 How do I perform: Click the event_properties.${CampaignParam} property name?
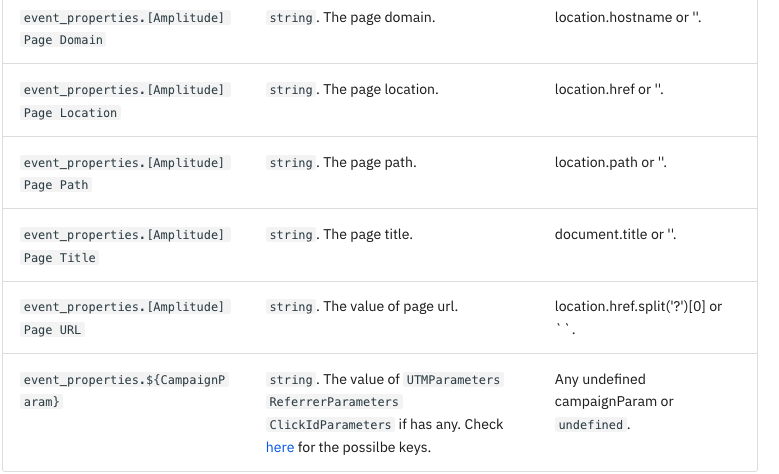tap(125, 390)
